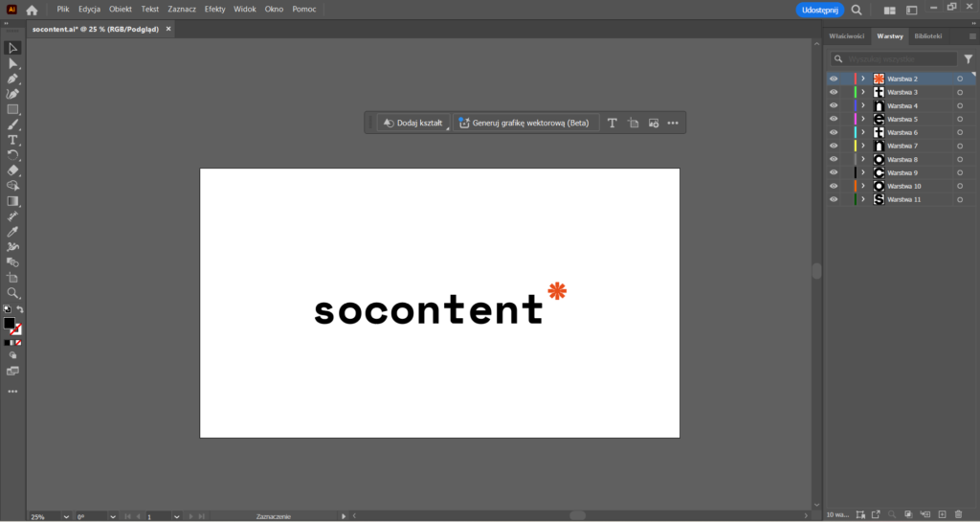The width and height of the screenshot is (980, 522).
Task: Hide layer Warstwa 2
Action: pyautogui.click(x=834, y=79)
